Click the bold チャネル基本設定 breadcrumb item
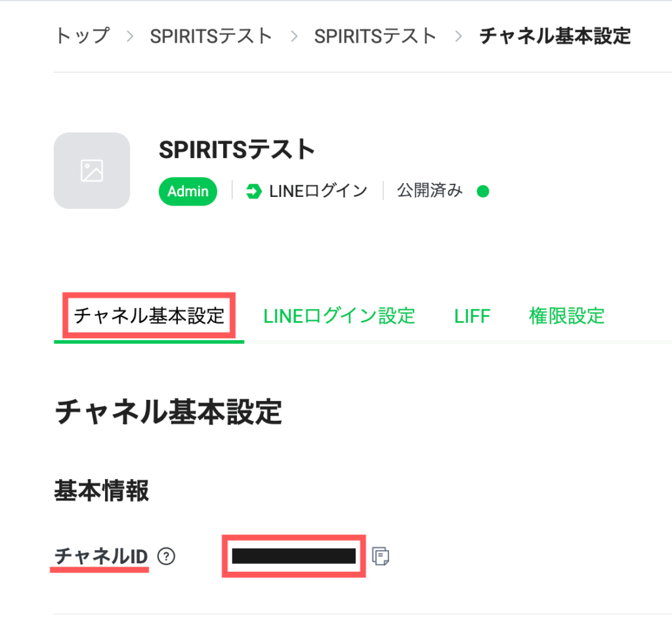The image size is (672, 623). 555,36
